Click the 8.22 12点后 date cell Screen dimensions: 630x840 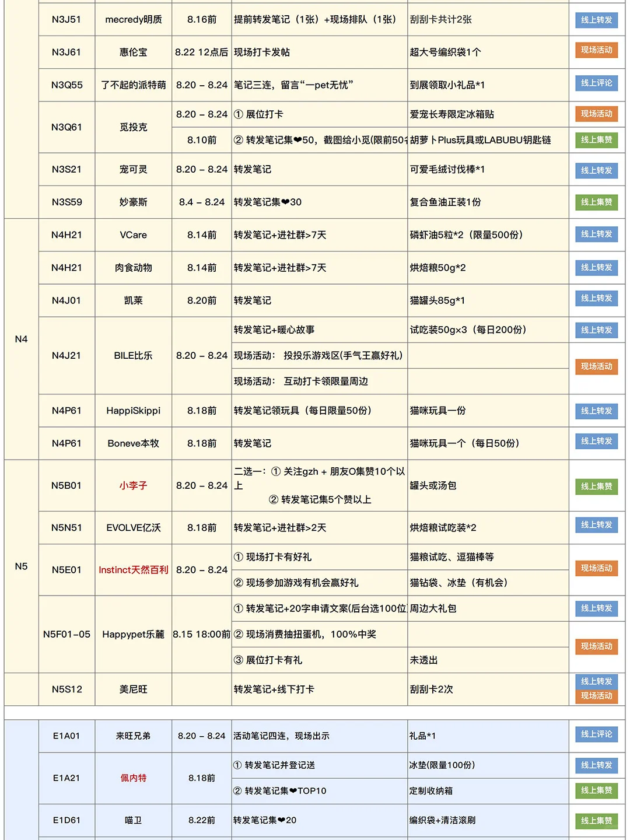tap(202, 52)
